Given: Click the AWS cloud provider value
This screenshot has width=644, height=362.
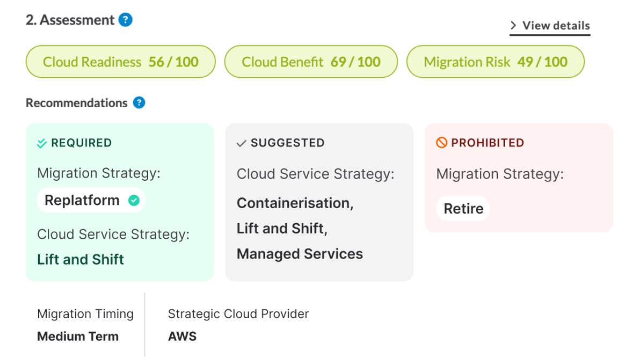Looking at the screenshot, I should 182,337.
